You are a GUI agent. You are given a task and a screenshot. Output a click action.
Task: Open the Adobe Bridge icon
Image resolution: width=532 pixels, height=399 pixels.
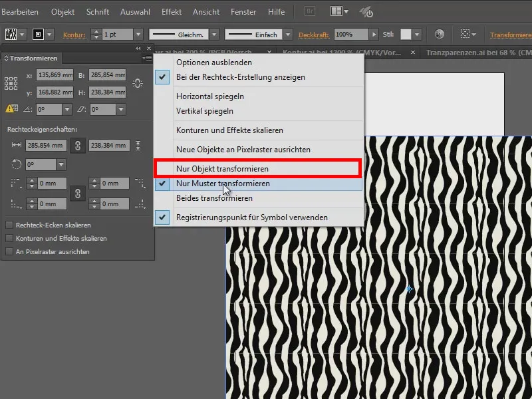pos(310,11)
